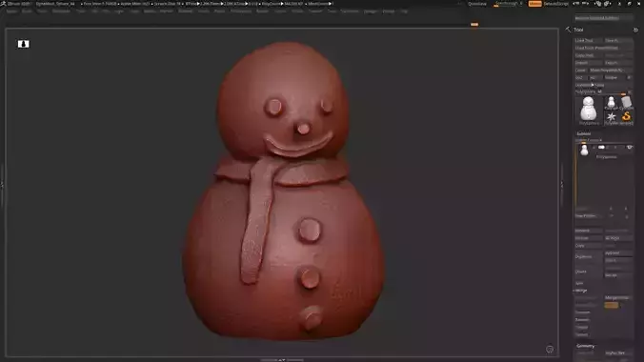This screenshot has height=362, width=644.
Task: Collapse the Subtool section header
Action: (x=584, y=133)
